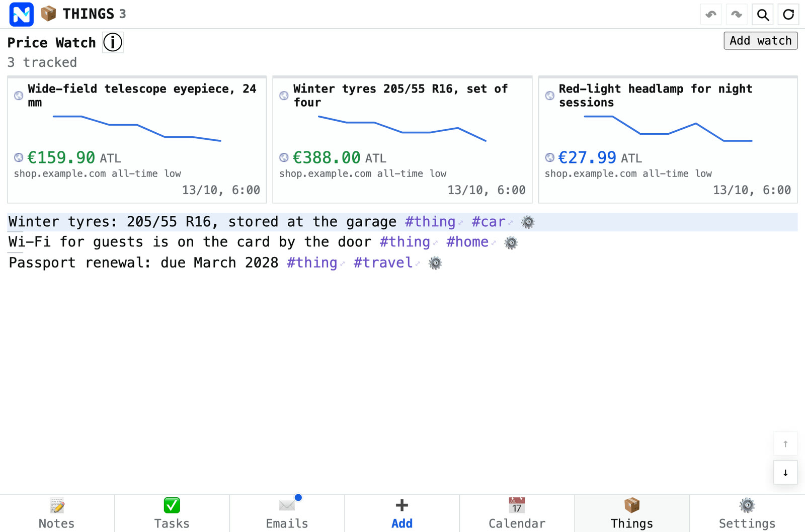This screenshot has height=532, width=805.
Task: Click the €27.99 price value
Action: tap(587, 157)
